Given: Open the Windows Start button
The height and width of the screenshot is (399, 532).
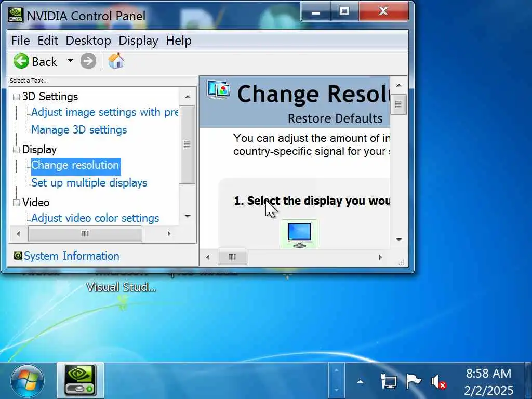Looking at the screenshot, I should coord(27,381).
